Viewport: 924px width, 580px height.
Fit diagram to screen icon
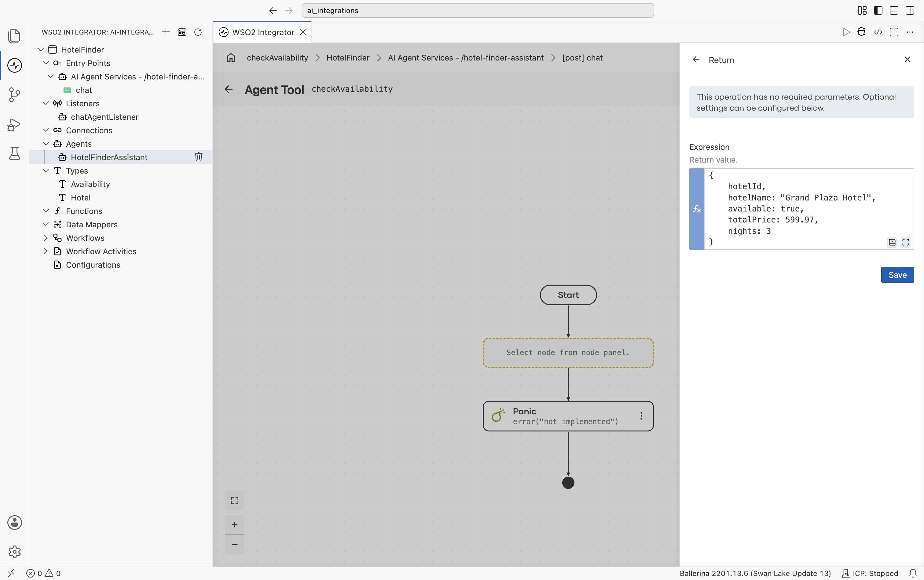(234, 501)
